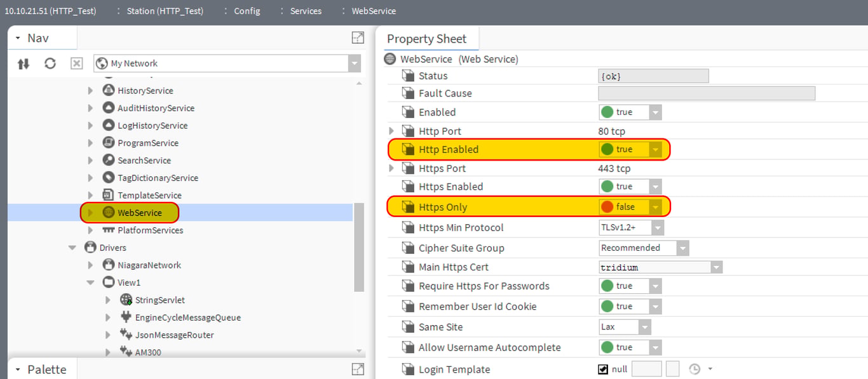868x379 pixels.
Task: Click the Nav close X icon
Action: coord(76,63)
